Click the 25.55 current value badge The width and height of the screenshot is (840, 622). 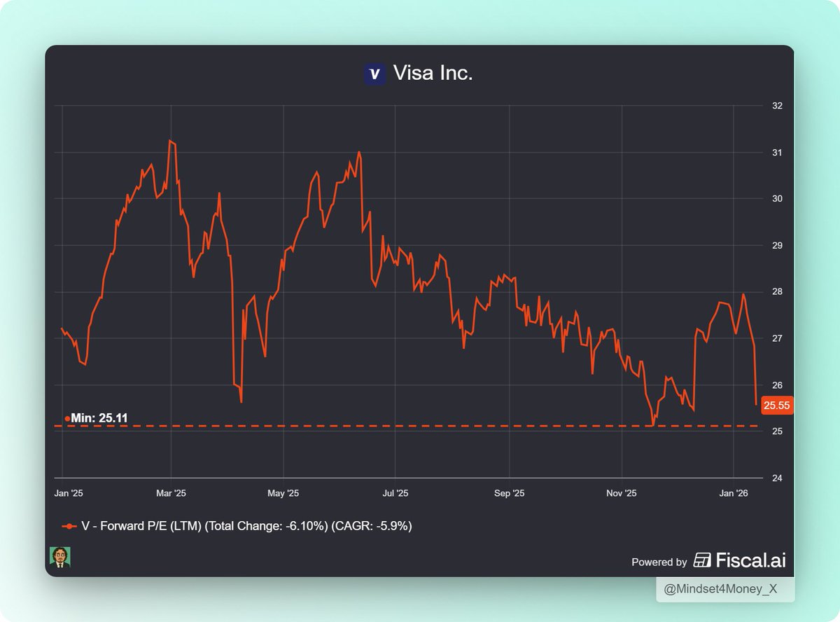pos(776,405)
